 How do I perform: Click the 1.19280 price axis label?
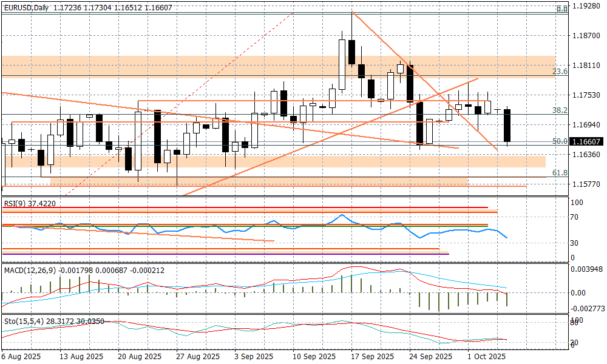[x=587, y=7]
